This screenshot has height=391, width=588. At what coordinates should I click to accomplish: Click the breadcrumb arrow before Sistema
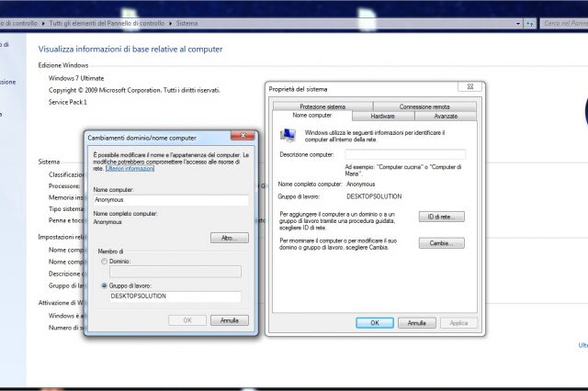[170, 23]
